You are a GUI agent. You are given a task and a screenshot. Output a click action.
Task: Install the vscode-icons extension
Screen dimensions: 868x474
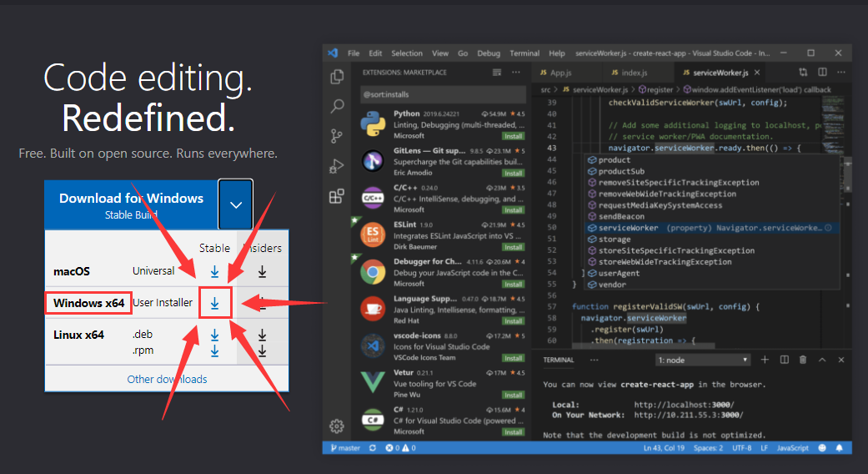[x=513, y=358]
